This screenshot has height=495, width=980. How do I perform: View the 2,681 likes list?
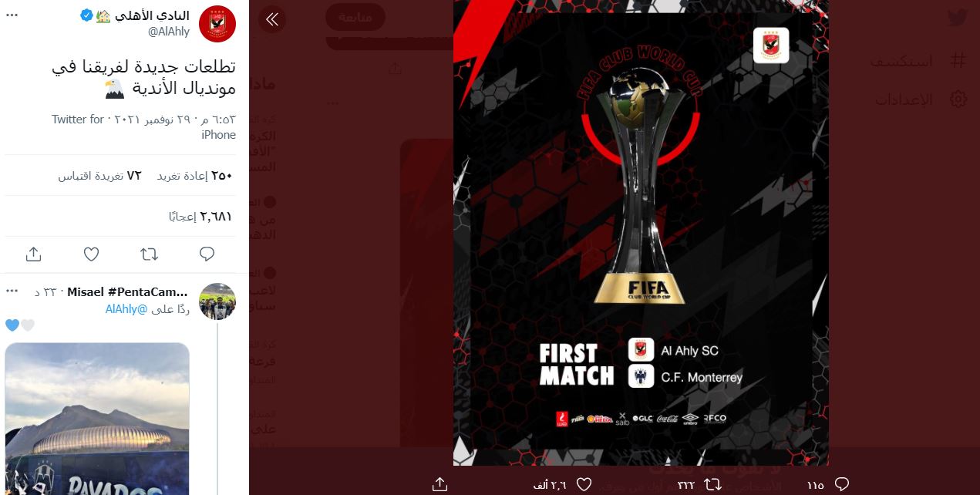(200, 217)
